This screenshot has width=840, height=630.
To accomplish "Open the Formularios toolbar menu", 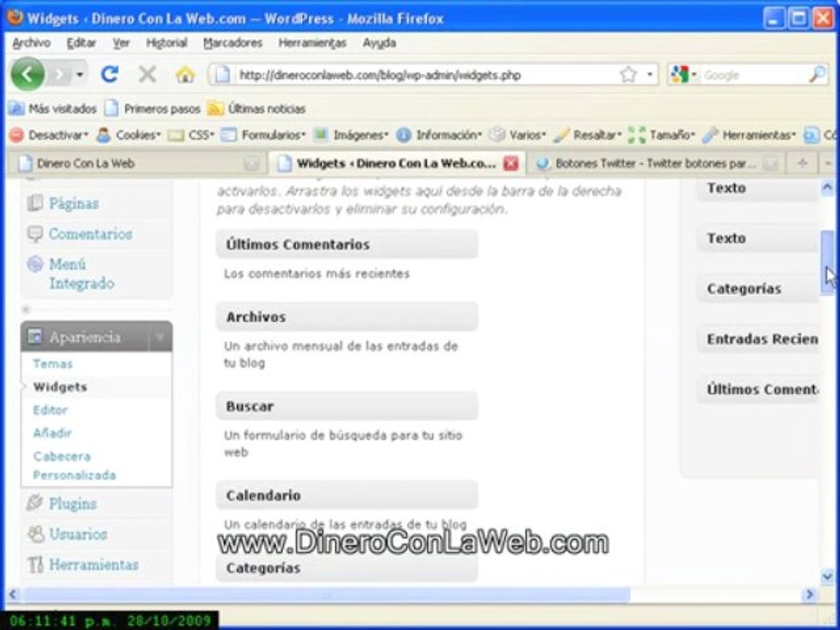I will pos(263,135).
